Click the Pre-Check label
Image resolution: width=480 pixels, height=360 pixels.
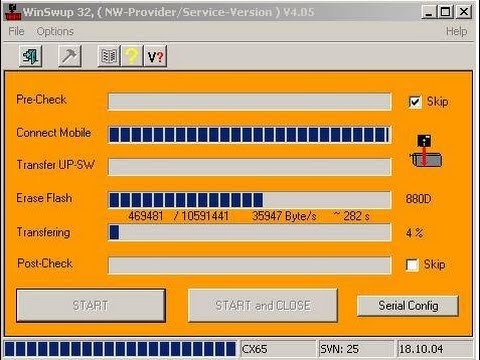[41, 99]
